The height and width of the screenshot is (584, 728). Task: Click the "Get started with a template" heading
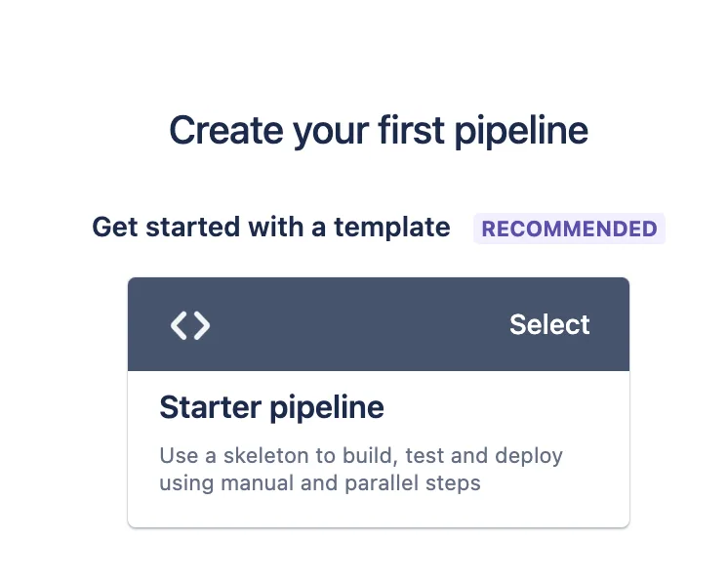[x=271, y=228]
